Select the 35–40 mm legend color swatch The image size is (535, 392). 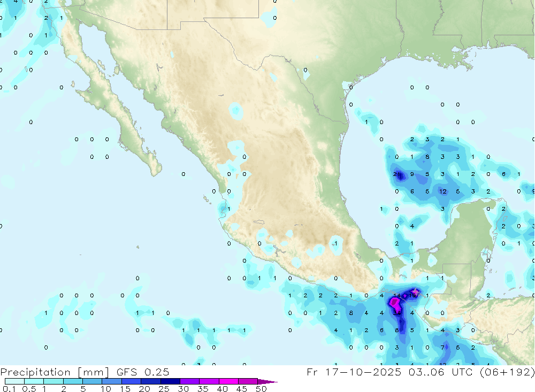pyautogui.click(x=209, y=381)
